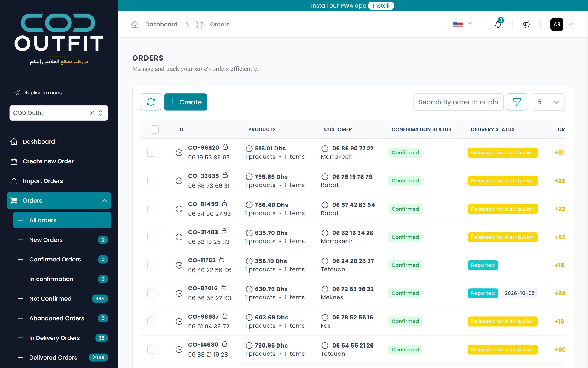Click the info icon beside 515.01 Dhs
The image size is (588, 368).
(249, 149)
